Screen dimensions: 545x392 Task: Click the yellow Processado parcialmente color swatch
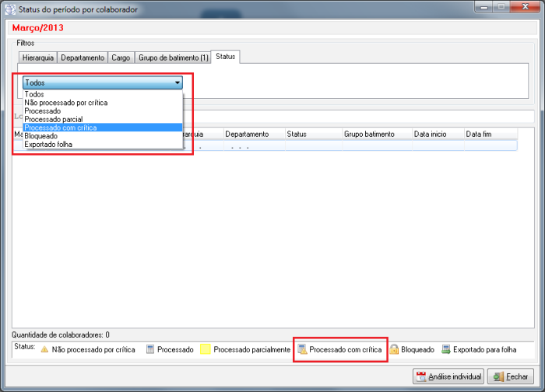point(206,350)
